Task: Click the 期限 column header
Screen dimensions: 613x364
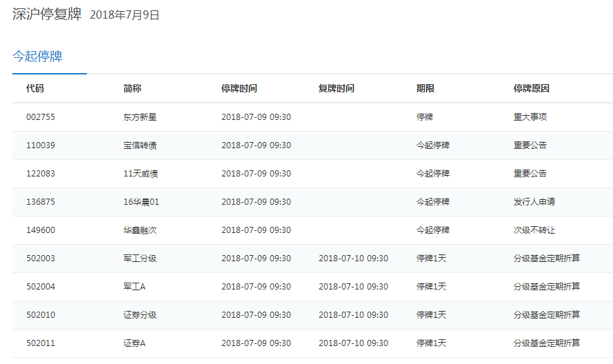Action: tap(425, 89)
